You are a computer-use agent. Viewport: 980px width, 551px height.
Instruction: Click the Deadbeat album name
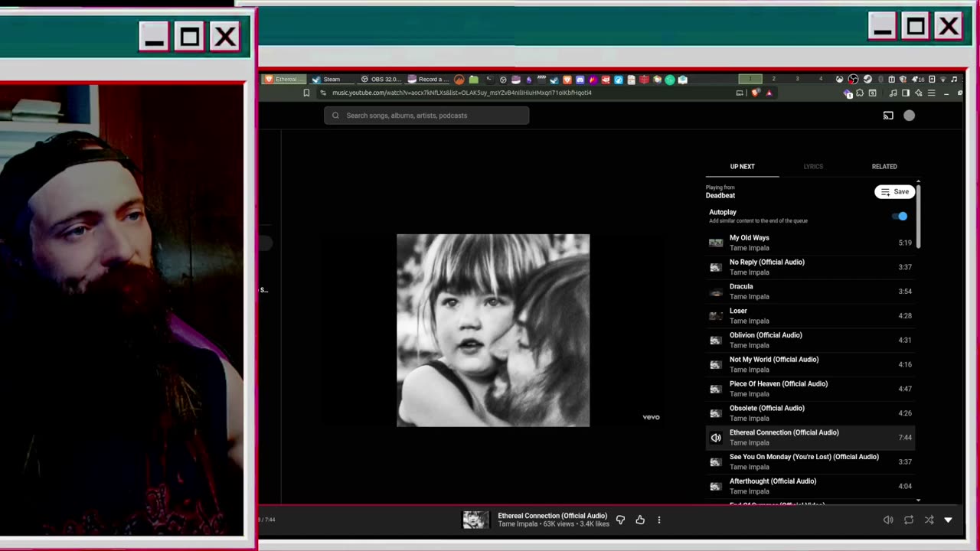click(x=720, y=196)
